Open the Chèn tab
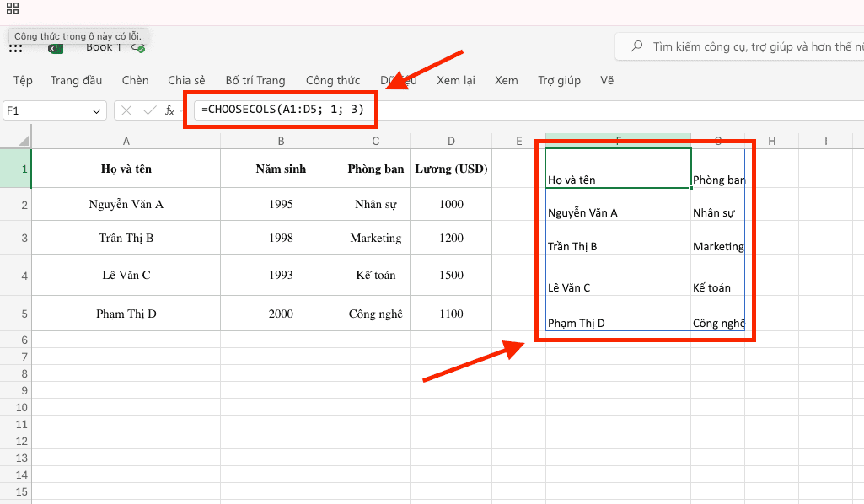Image resolution: width=864 pixels, height=504 pixels. [135, 80]
